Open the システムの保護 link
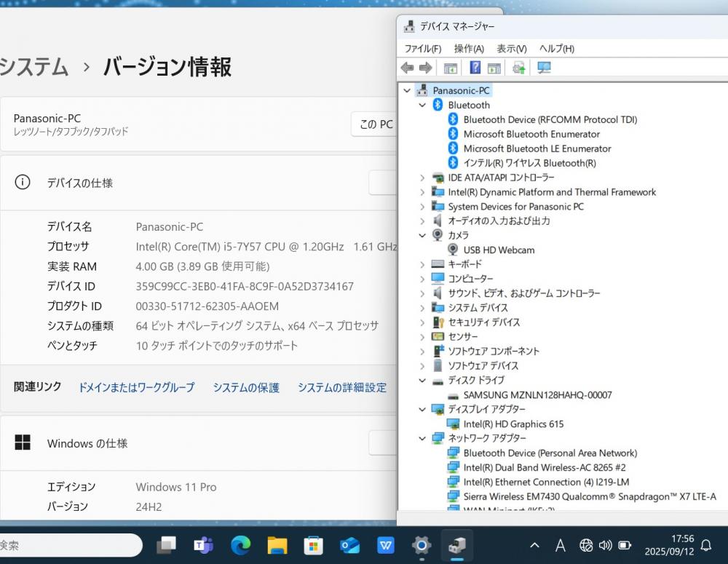 point(246,388)
